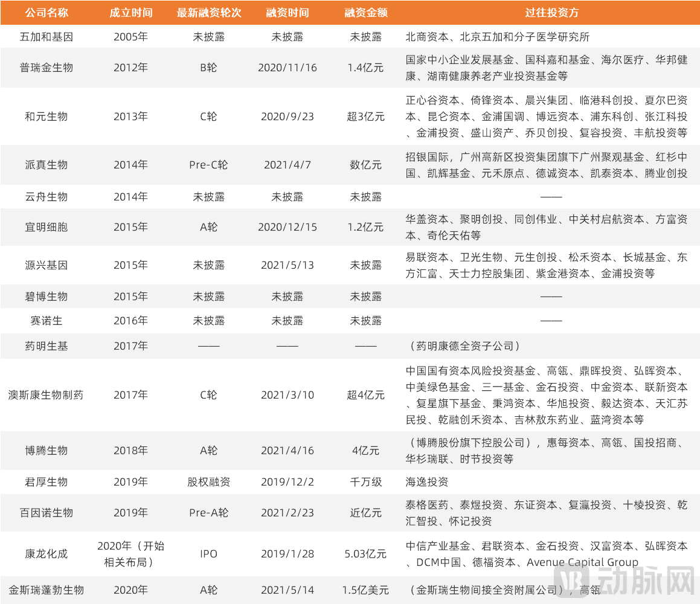Click the 1.2亿元 amount cell

[366, 226]
